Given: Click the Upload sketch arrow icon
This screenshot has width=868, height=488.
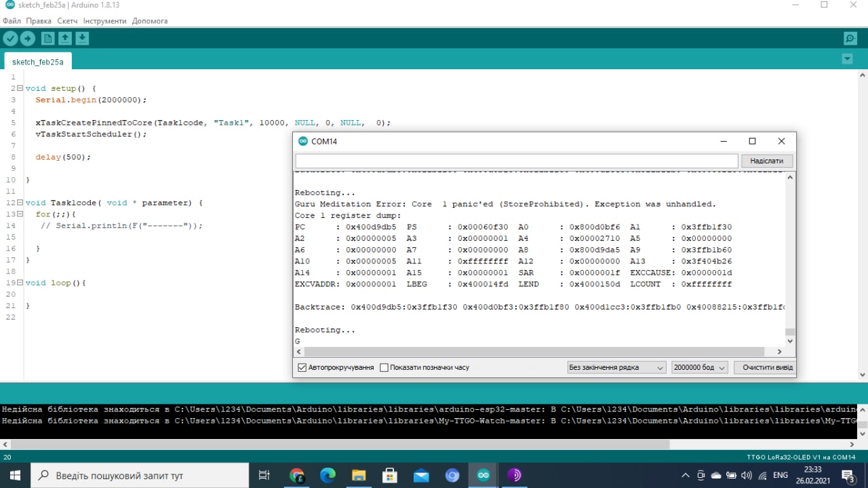Looking at the screenshot, I should pyautogui.click(x=28, y=39).
